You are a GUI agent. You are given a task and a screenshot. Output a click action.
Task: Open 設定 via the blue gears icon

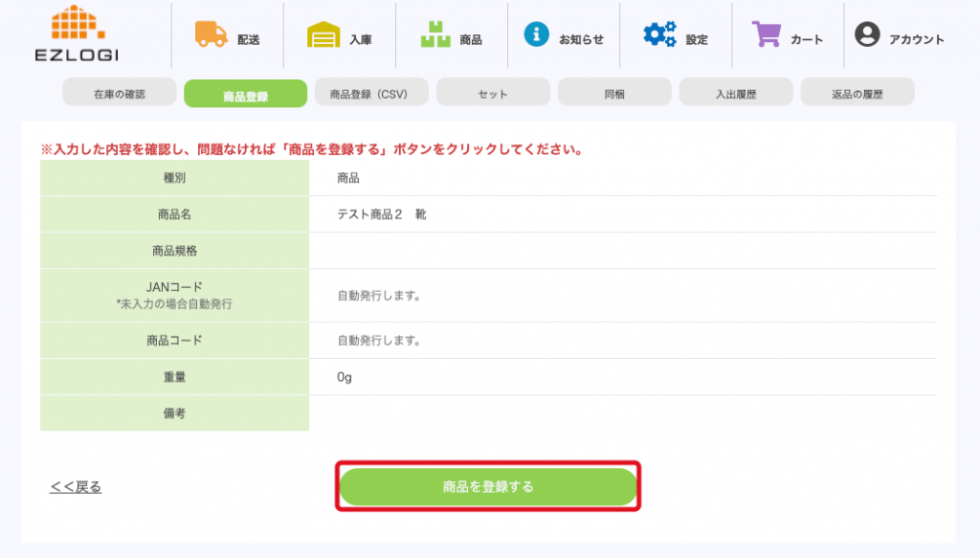(x=658, y=35)
